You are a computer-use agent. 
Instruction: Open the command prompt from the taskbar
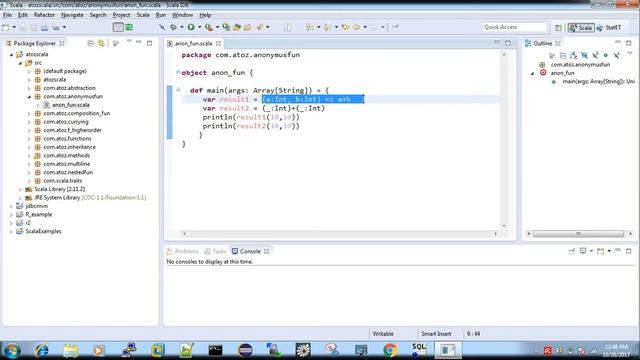pyautogui.click(x=216, y=350)
